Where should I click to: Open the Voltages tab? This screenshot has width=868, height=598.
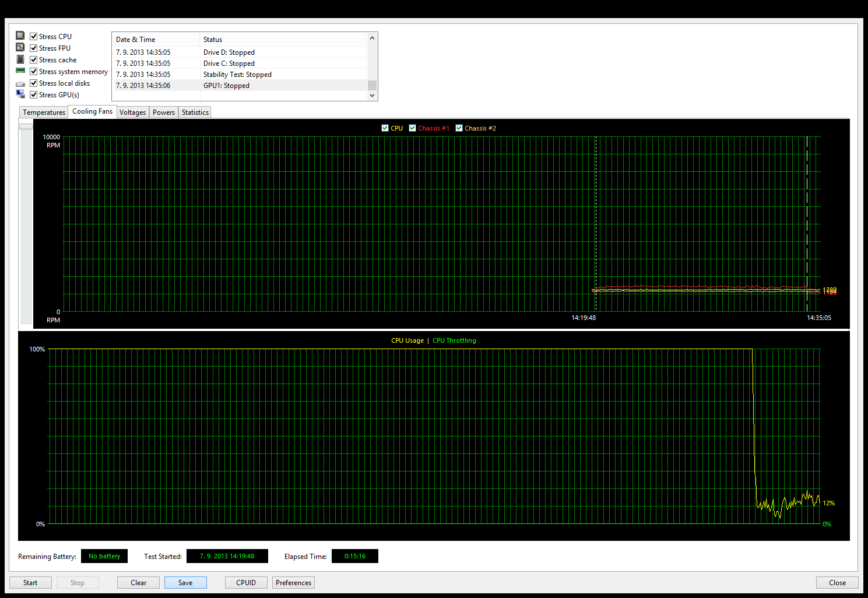click(x=132, y=112)
